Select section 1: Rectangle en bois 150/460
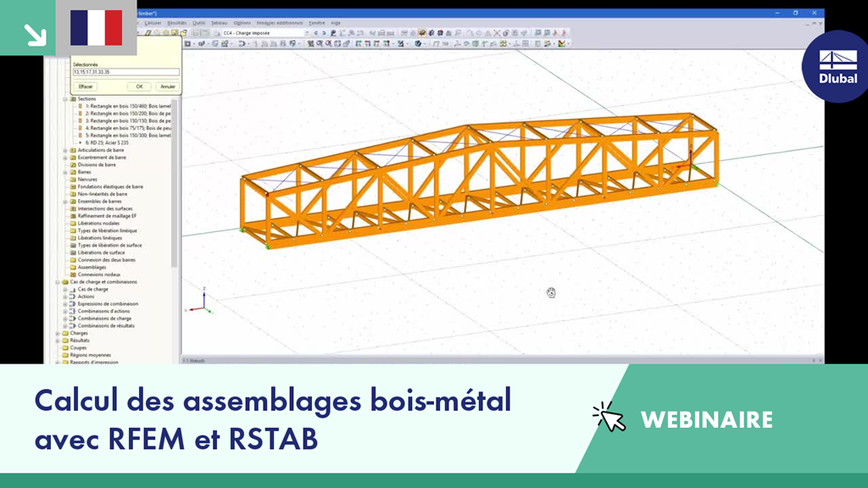 click(128, 106)
